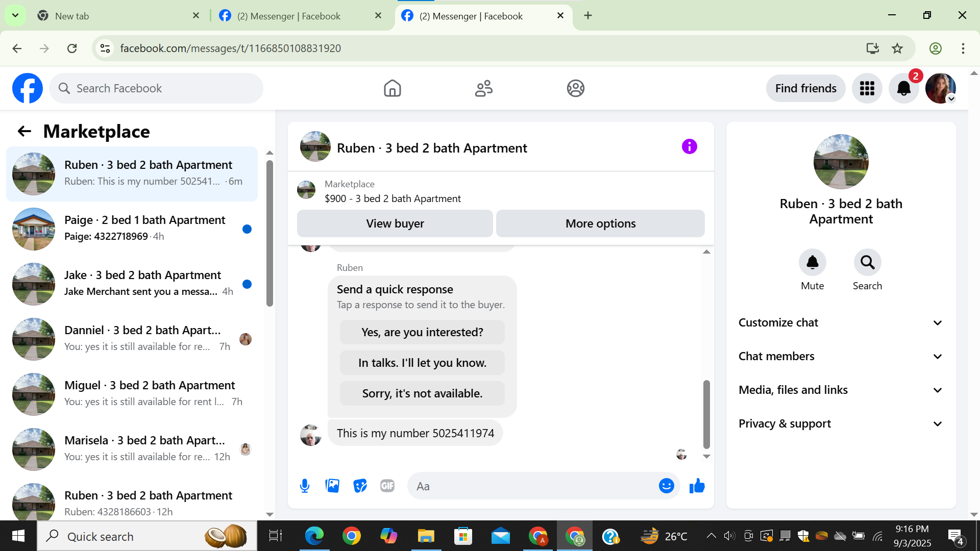Viewport: 980px width, 551px height.
Task: Open conversation information purple icon
Action: (x=689, y=147)
